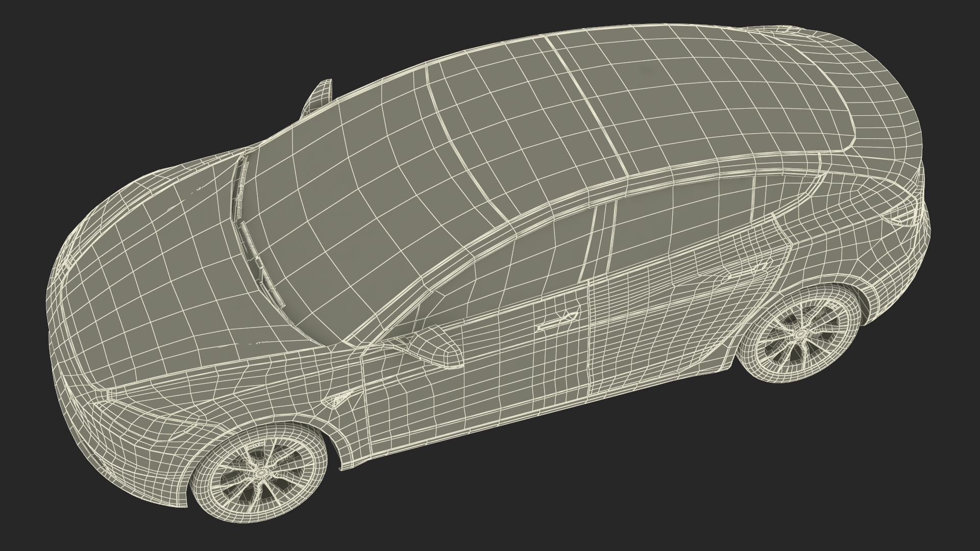Click the rear wheel hub center

[801, 334]
